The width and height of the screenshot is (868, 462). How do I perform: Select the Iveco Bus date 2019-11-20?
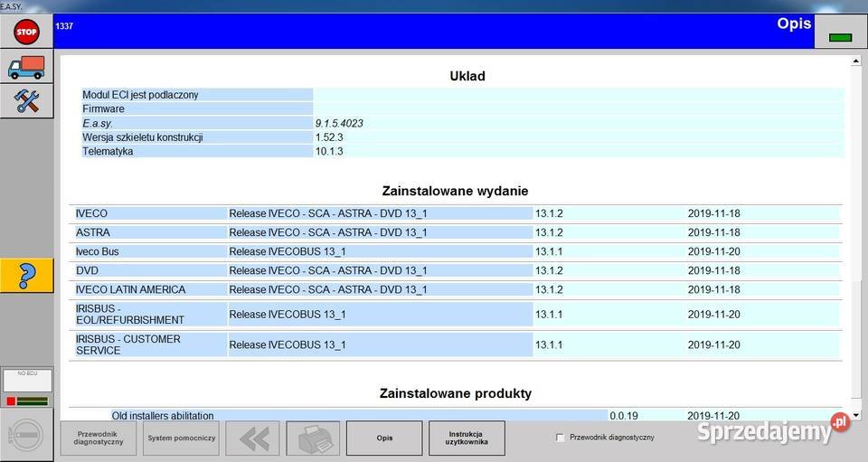tap(714, 251)
